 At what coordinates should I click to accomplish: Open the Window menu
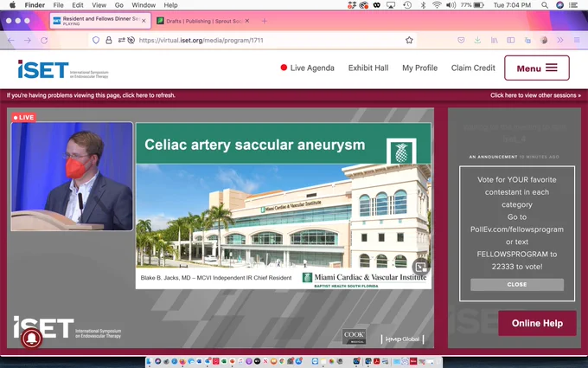[x=144, y=5]
